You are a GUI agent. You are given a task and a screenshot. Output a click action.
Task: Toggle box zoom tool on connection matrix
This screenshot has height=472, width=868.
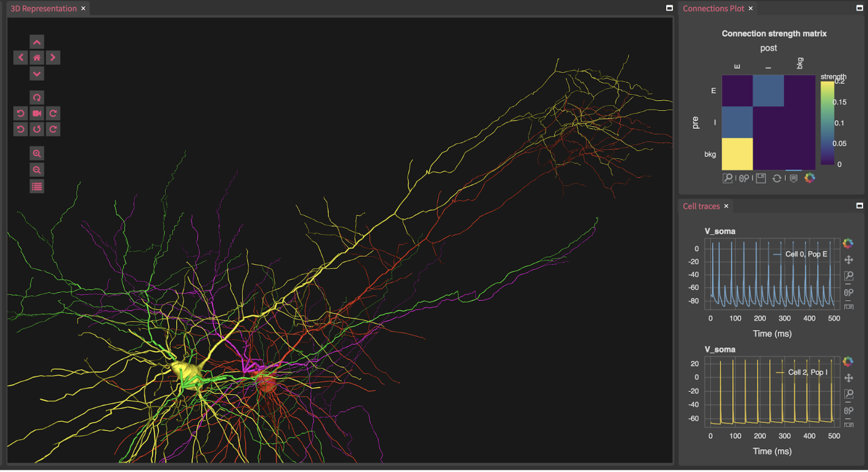pyautogui.click(x=727, y=178)
